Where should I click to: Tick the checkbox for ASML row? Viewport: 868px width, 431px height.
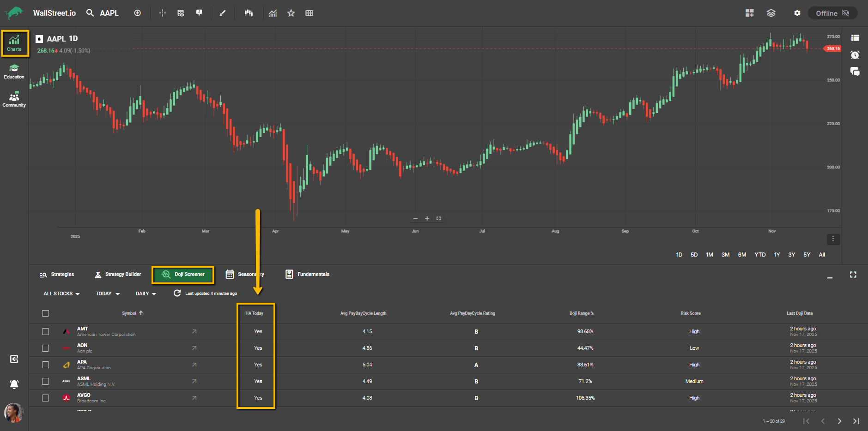(x=45, y=381)
